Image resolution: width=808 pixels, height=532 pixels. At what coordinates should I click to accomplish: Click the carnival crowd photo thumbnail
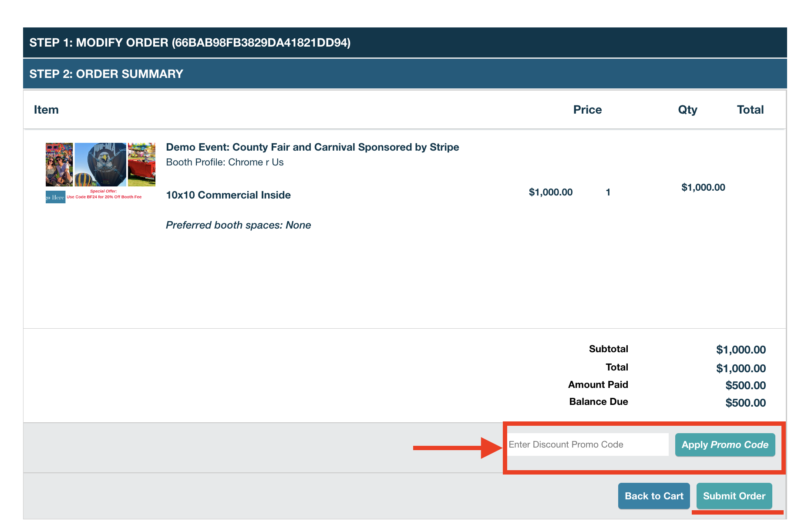(x=59, y=164)
